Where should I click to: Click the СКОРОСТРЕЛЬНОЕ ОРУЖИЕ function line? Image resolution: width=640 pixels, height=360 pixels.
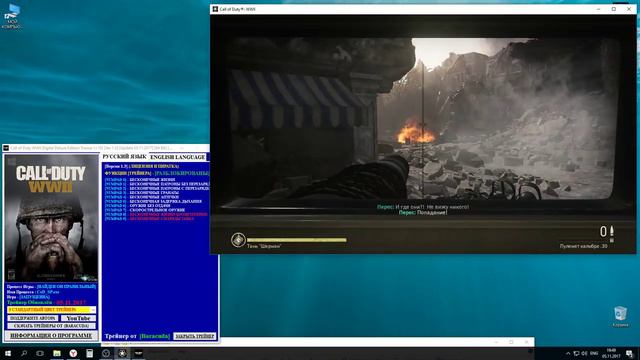(x=145, y=210)
